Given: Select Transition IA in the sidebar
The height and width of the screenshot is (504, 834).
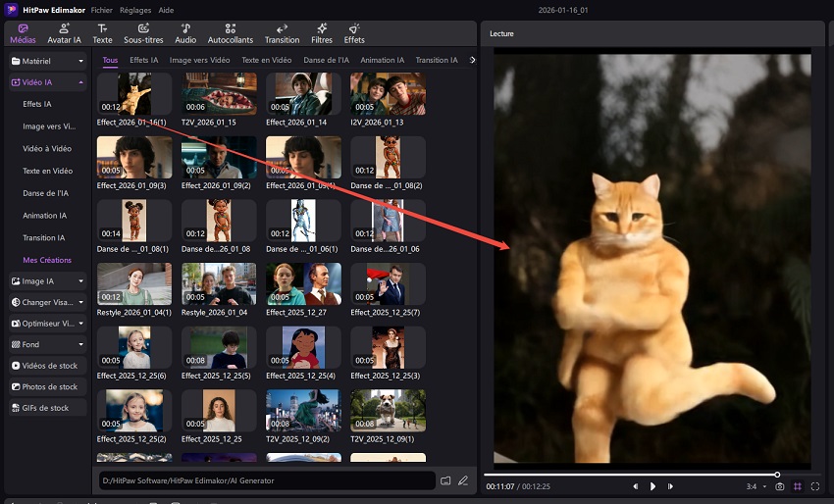Looking at the screenshot, I should [x=43, y=238].
